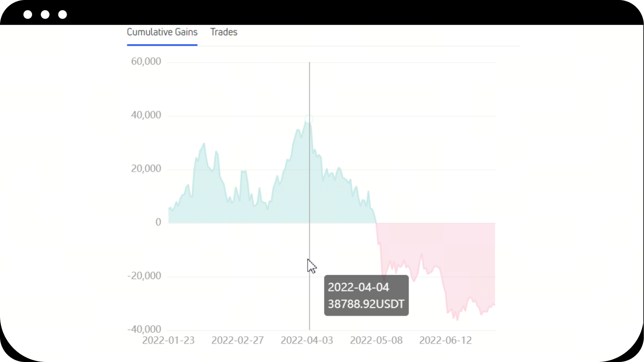
Task: Click the vertical crosshair line on chart
Action: (x=309, y=197)
